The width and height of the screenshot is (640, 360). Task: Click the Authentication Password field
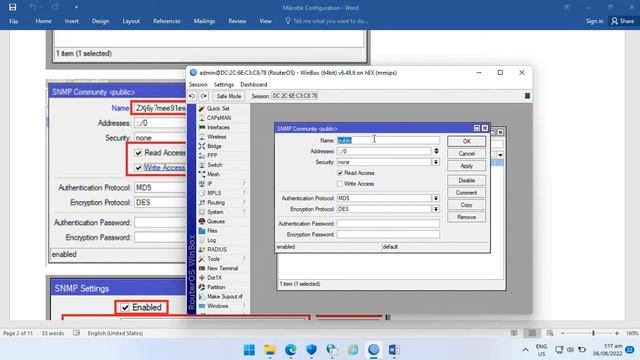pyautogui.click(x=388, y=224)
